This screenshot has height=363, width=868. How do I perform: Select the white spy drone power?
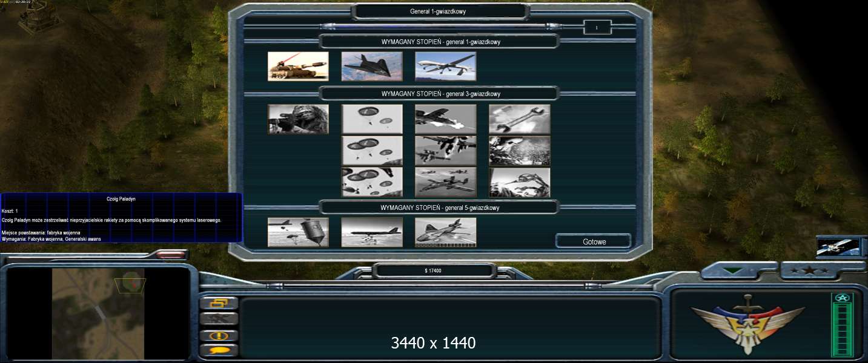point(446,66)
